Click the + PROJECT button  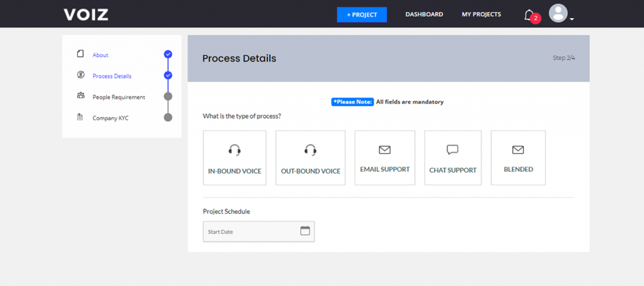[x=362, y=15]
